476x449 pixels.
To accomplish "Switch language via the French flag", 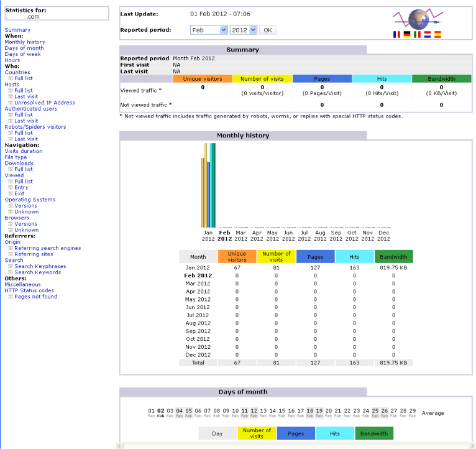I will click(x=396, y=35).
